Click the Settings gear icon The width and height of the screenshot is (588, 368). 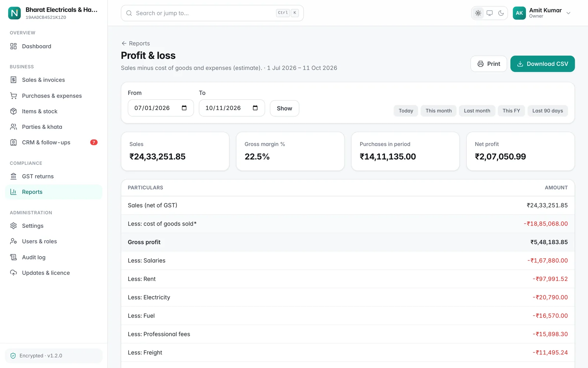point(14,226)
